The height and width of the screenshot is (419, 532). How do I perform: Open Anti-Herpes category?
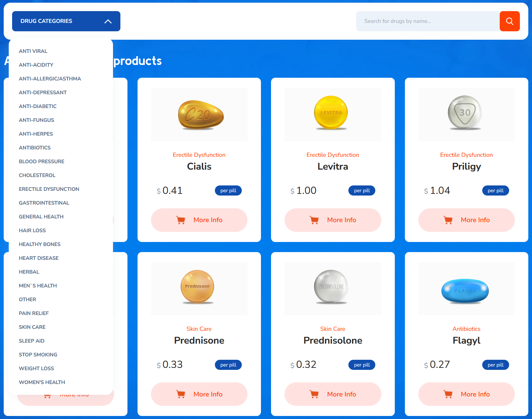coord(36,134)
